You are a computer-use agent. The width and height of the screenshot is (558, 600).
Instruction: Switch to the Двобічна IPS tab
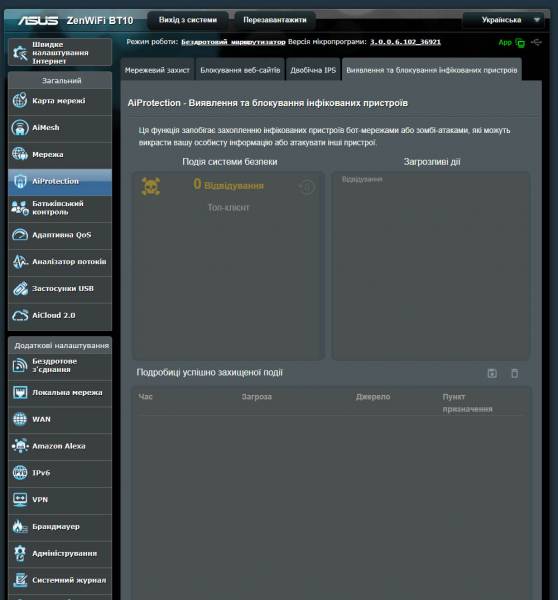click(x=313, y=70)
